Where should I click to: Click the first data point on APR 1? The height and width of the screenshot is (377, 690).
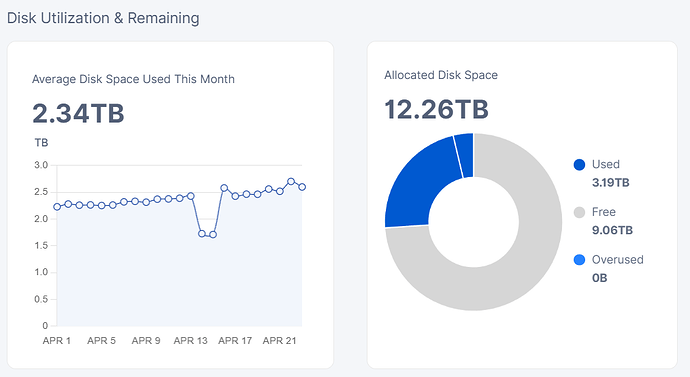[x=57, y=207]
